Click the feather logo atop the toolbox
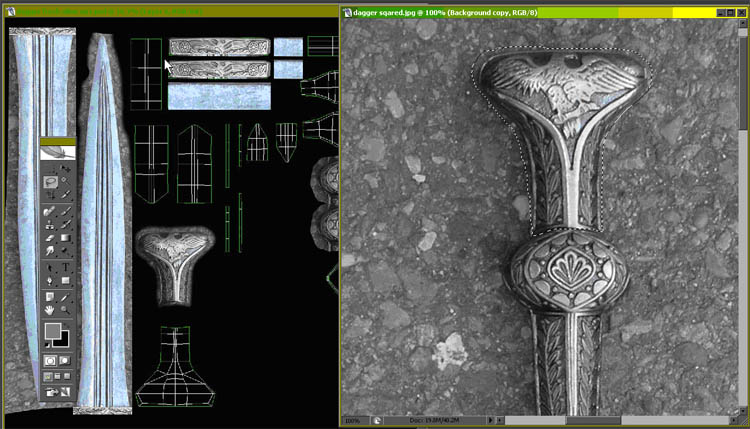This screenshot has height=429, width=750. coord(58,154)
